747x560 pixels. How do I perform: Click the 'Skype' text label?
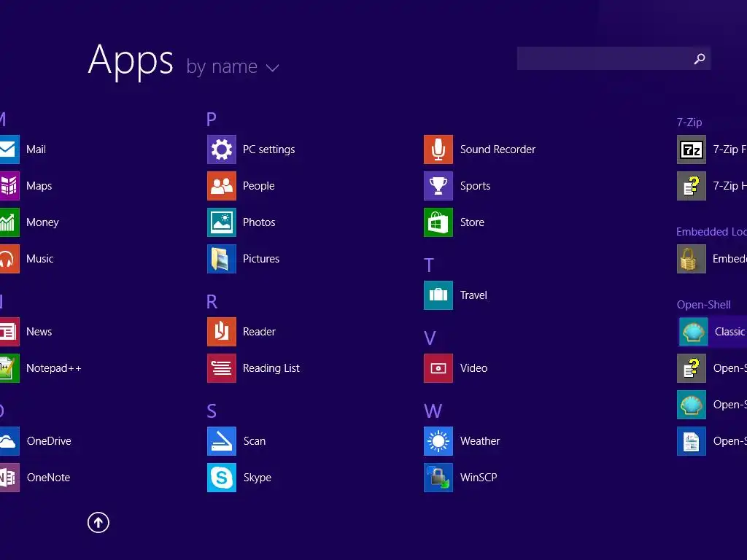tap(258, 478)
